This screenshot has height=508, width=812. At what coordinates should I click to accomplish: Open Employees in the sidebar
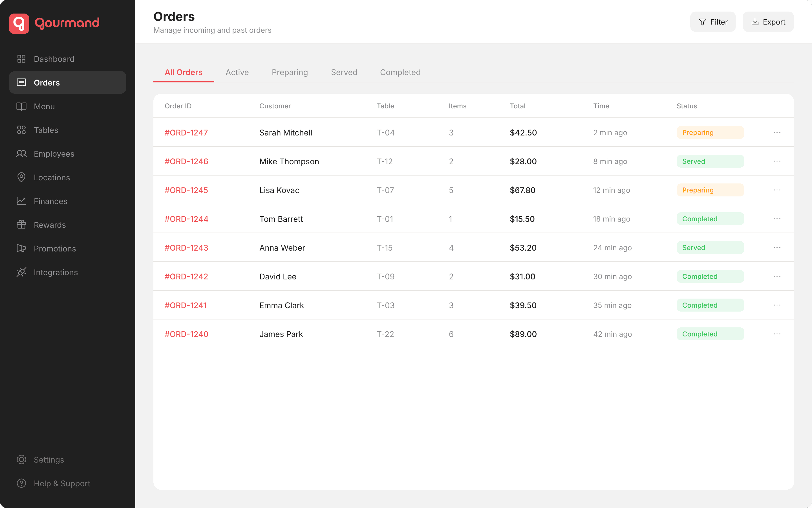coord(67,154)
